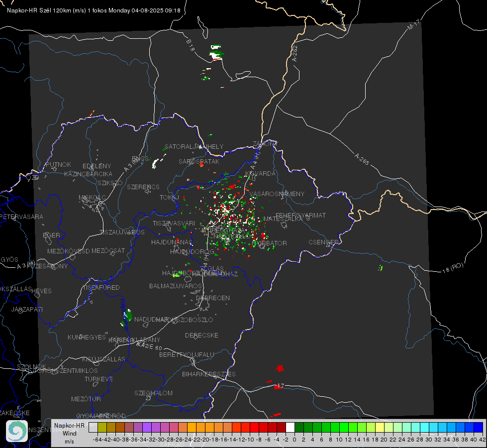The height and width of the screenshot is (448, 487).
Task: Click the SÁROSPATAK label
Action: point(199,161)
